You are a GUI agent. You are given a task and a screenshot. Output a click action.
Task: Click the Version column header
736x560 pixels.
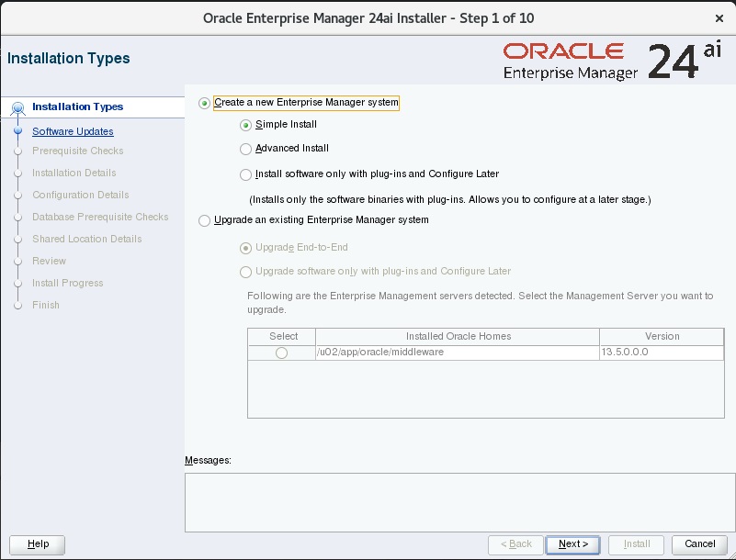pos(662,336)
